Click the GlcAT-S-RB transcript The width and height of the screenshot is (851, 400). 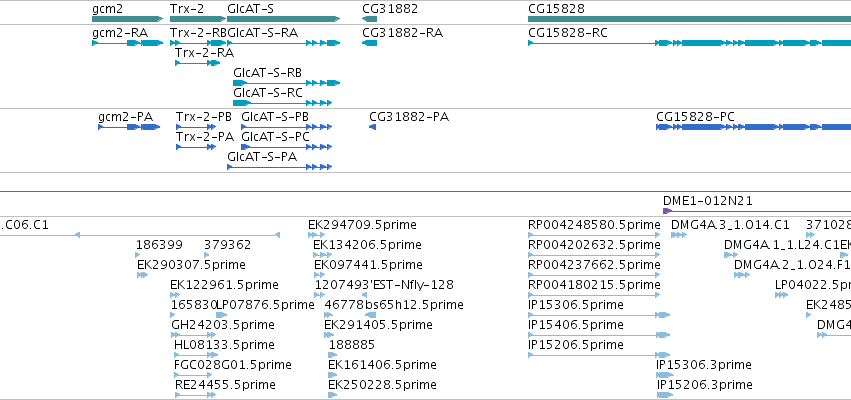(x=287, y=83)
